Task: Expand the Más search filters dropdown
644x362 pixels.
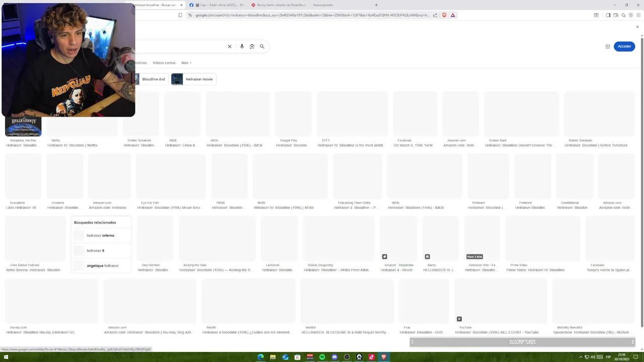Action: click(x=186, y=63)
